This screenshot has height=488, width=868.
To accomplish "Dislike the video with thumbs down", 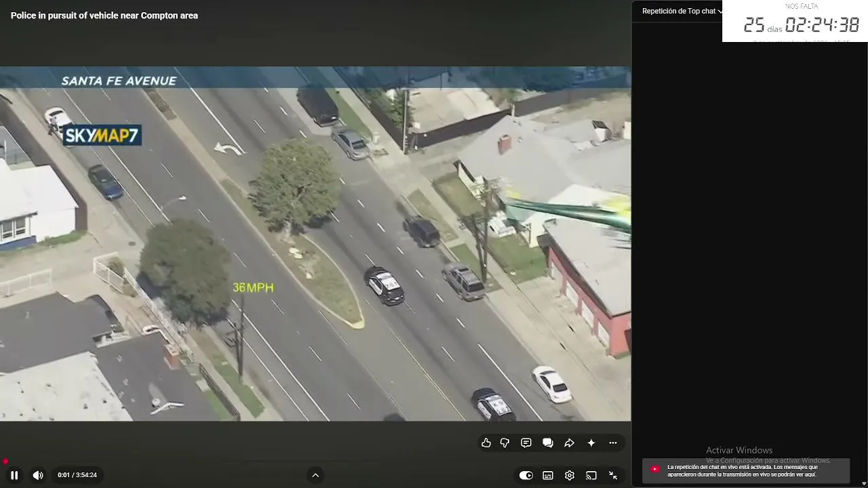I will (505, 443).
